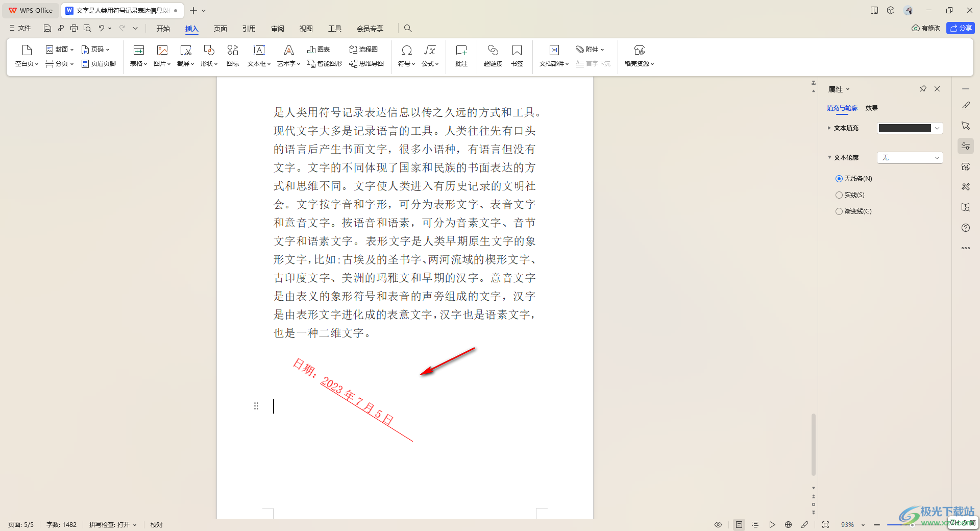Open the page number dropdown

pyautogui.click(x=95, y=50)
